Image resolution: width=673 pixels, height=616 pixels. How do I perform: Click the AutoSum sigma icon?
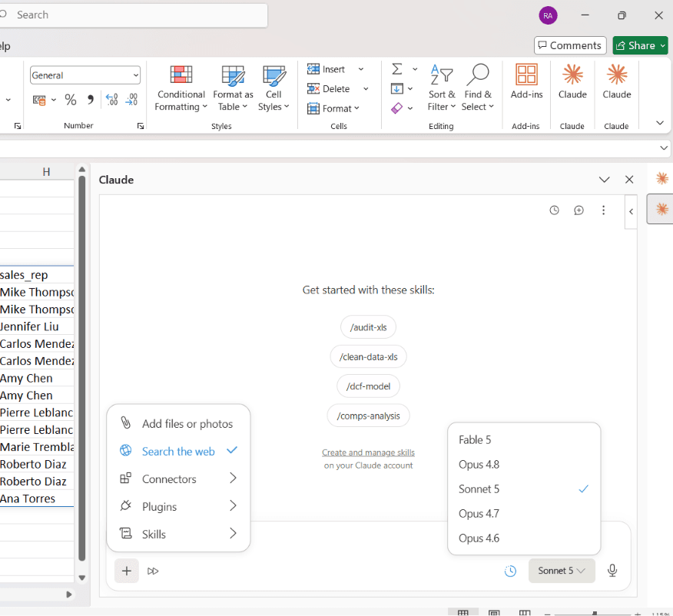(397, 69)
